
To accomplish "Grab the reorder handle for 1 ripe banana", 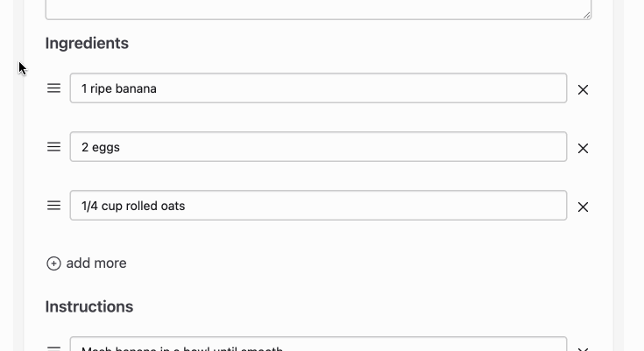I will pyautogui.click(x=53, y=88).
